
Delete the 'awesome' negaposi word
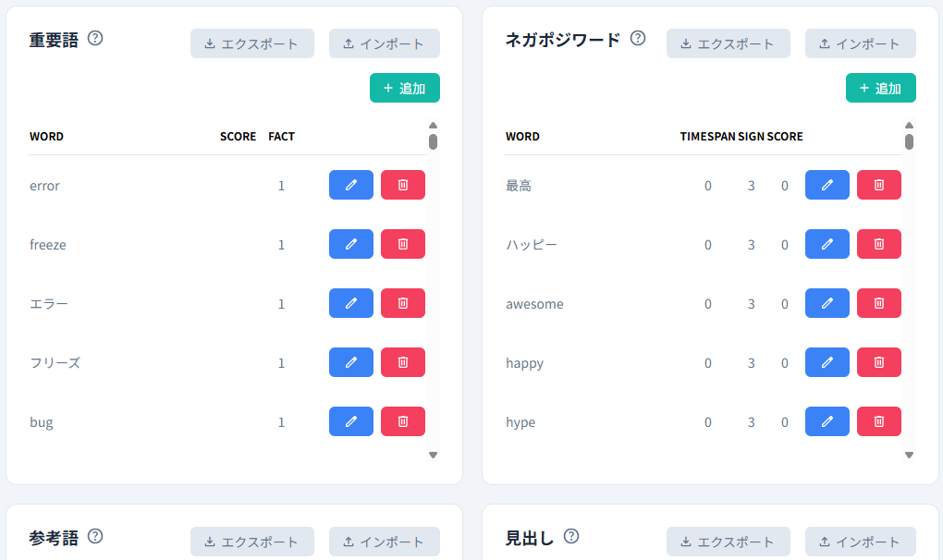click(878, 303)
